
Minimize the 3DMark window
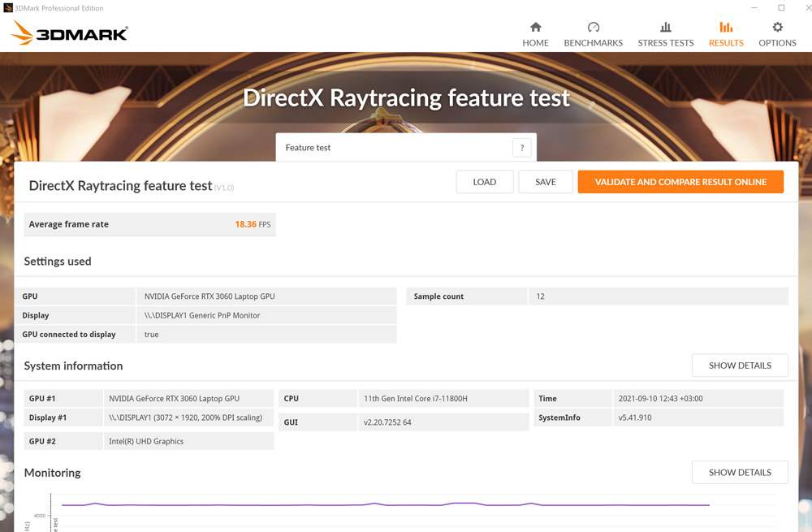[x=754, y=8]
